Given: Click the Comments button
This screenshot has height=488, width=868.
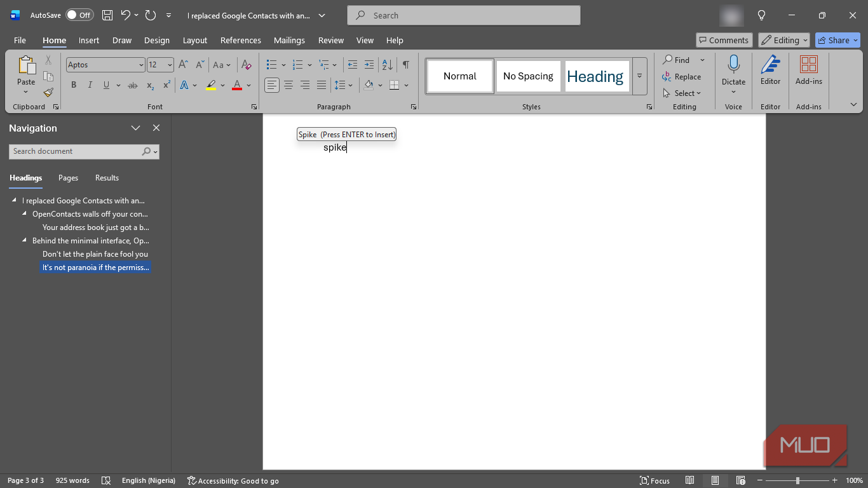Looking at the screenshot, I should [x=724, y=40].
